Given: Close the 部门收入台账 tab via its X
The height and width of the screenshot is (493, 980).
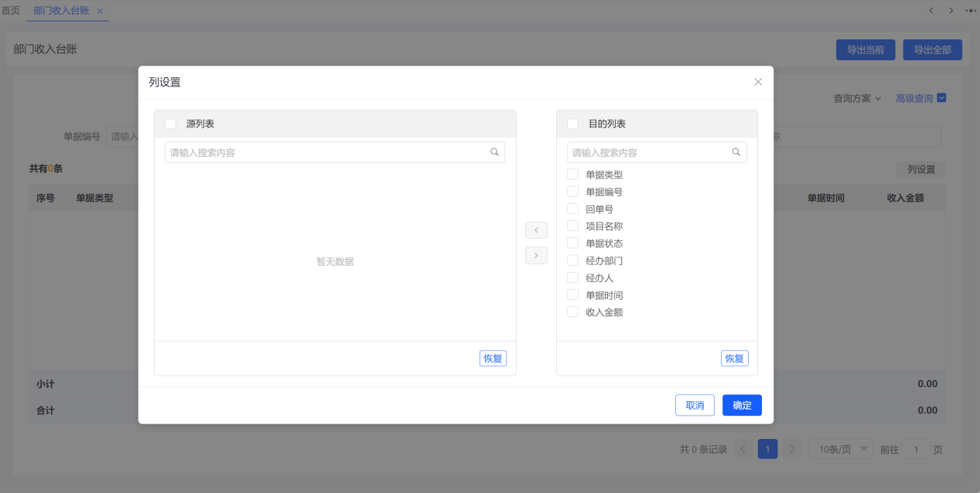Looking at the screenshot, I should (x=100, y=11).
